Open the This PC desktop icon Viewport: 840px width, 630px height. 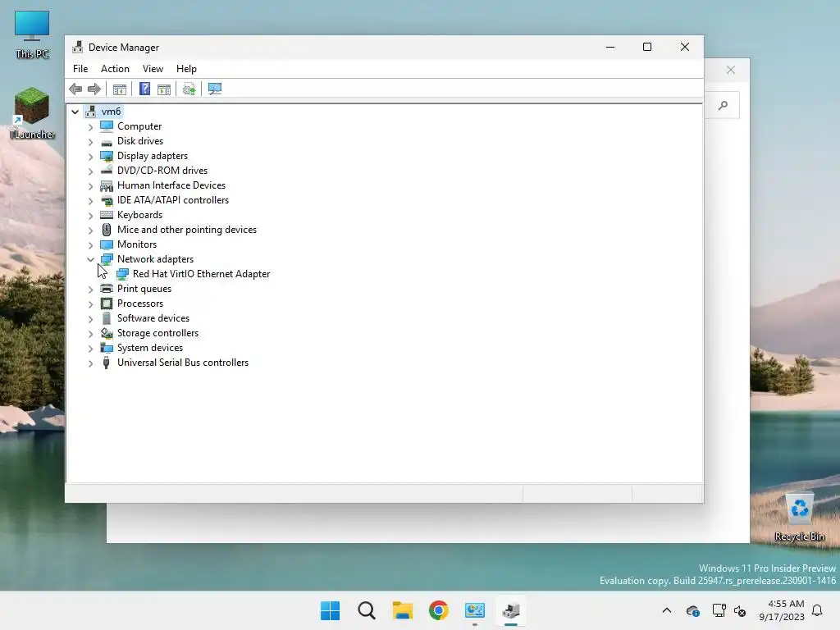coord(32,34)
